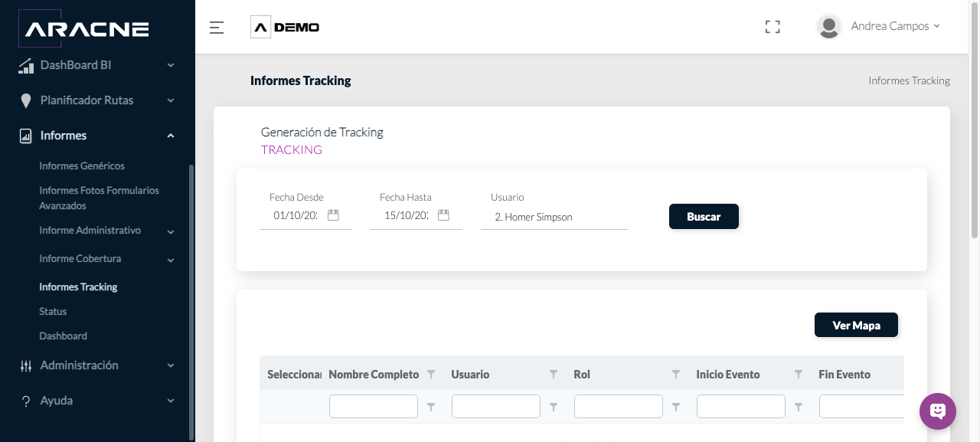
Task: Focus the Fin Evento filter input
Action: (x=861, y=407)
